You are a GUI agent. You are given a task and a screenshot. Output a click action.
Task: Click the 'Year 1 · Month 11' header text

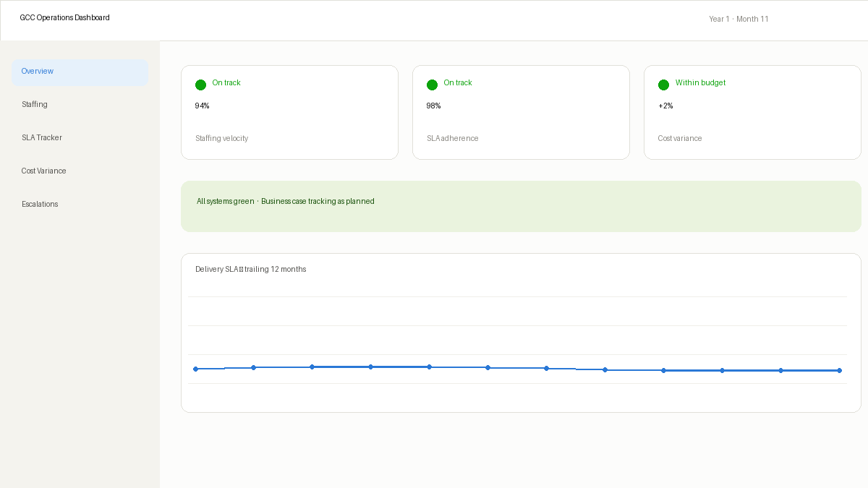(739, 20)
